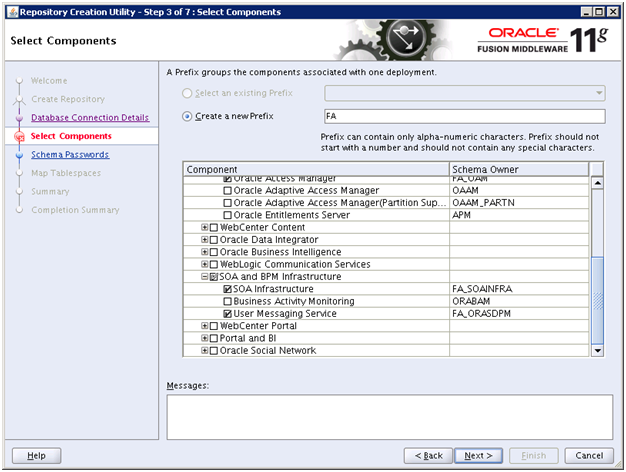The width and height of the screenshot is (626, 472).
Task: Click the Select Components step marker icon
Action: pos(19,137)
